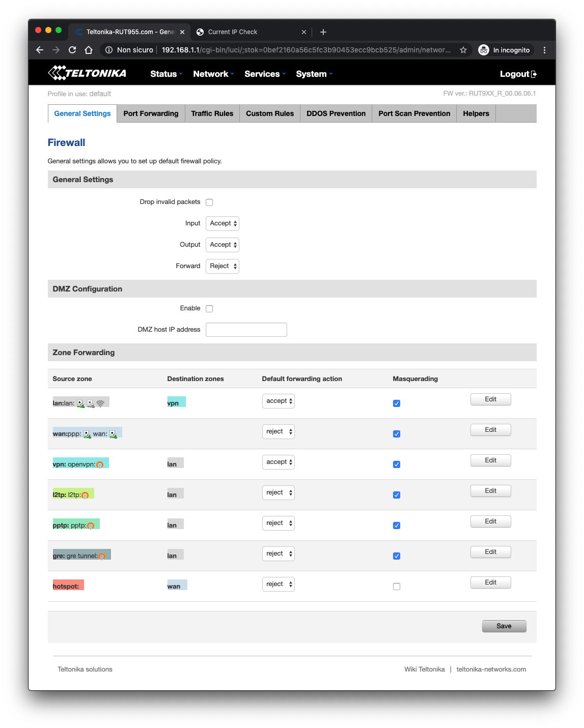Open the Chrome three-dot menu
584x728 pixels.
click(x=544, y=50)
